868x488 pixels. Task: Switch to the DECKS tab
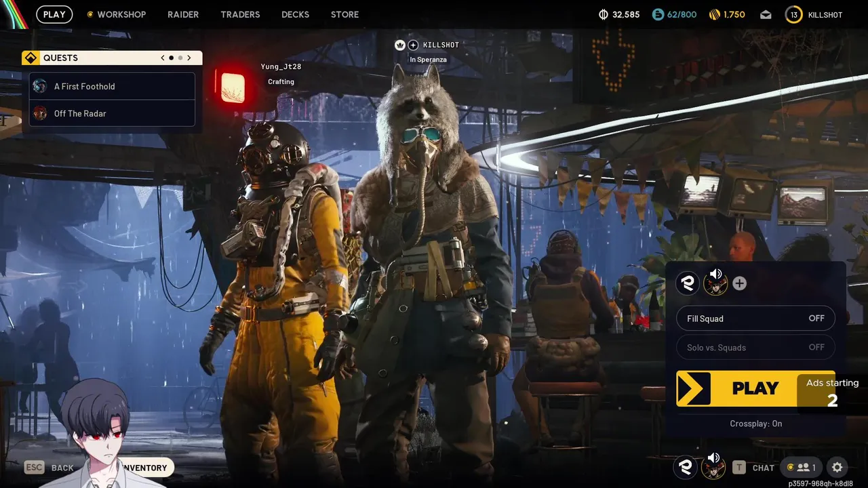click(x=295, y=14)
